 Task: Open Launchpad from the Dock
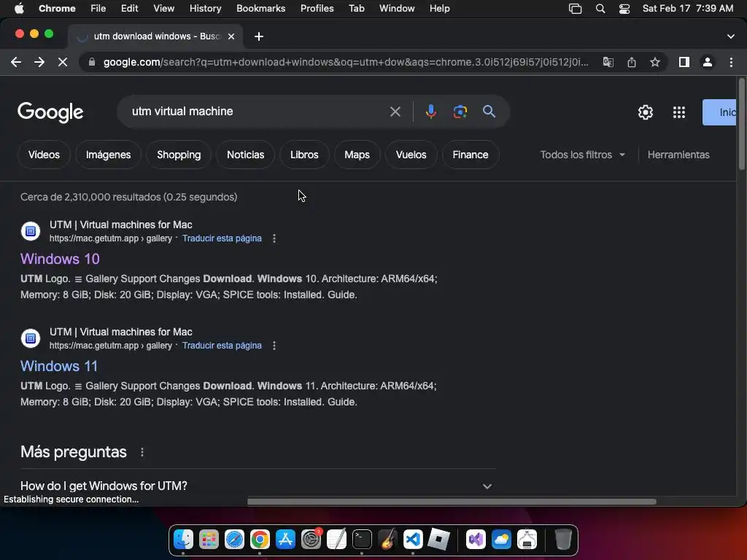[209, 540]
